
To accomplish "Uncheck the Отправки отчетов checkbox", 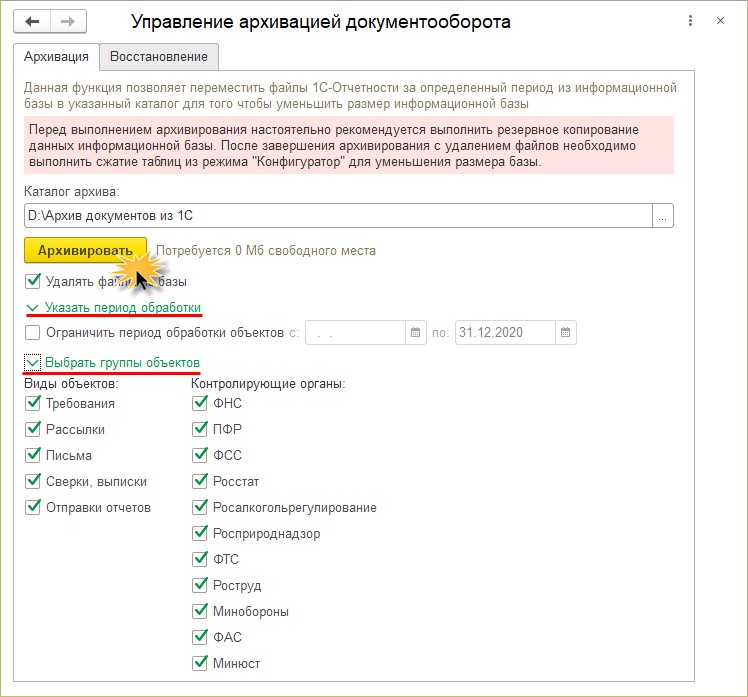I will tap(32, 507).
